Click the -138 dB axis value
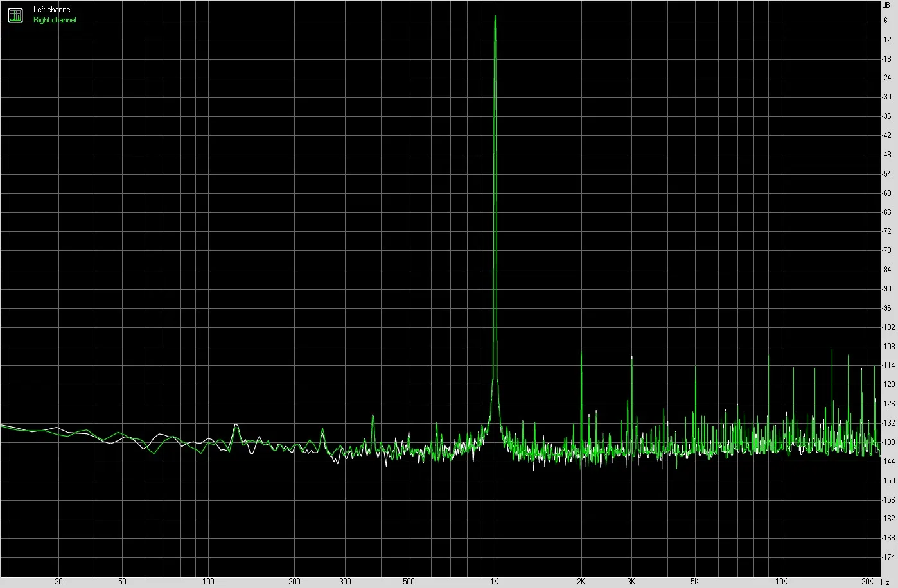 (x=888, y=442)
